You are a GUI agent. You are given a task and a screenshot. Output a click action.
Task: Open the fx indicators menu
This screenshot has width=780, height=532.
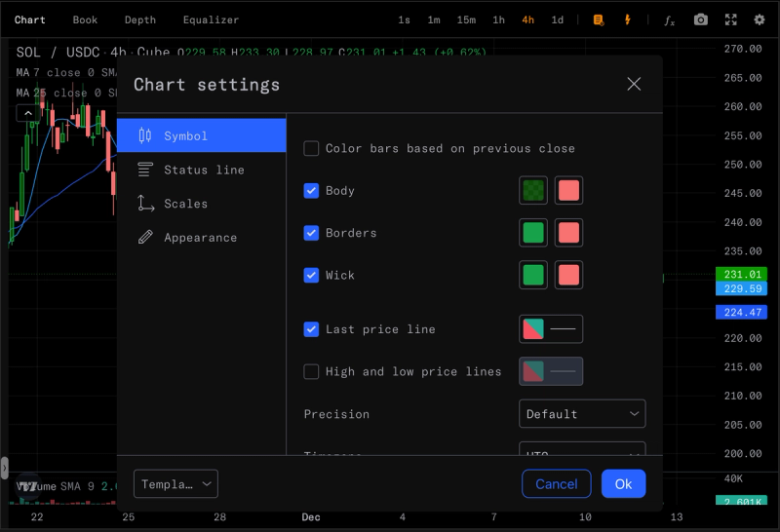(670, 19)
